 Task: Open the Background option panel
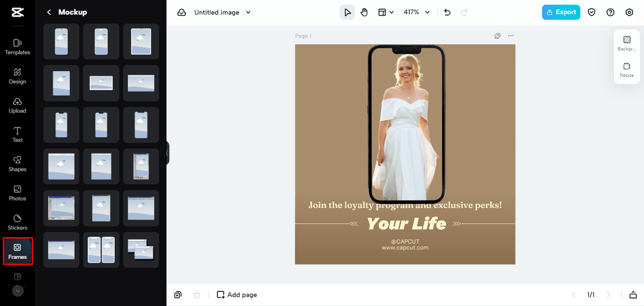click(627, 43)
